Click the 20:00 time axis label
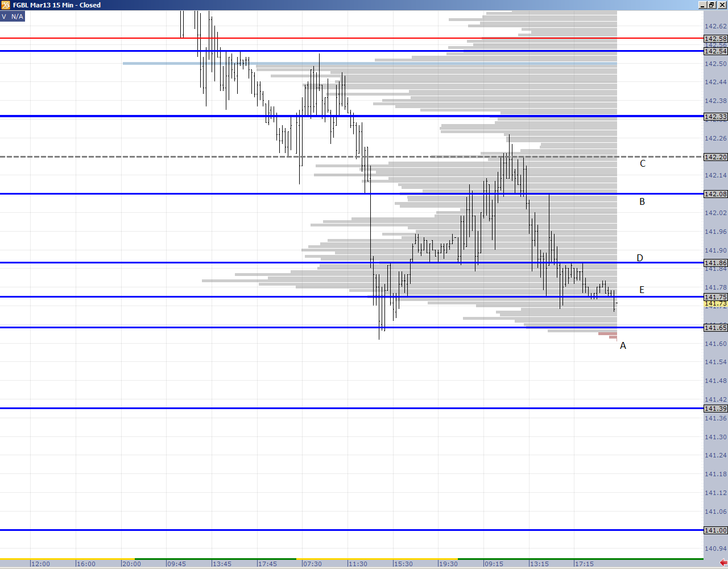 pyautogui.click(x=131, y=564)
